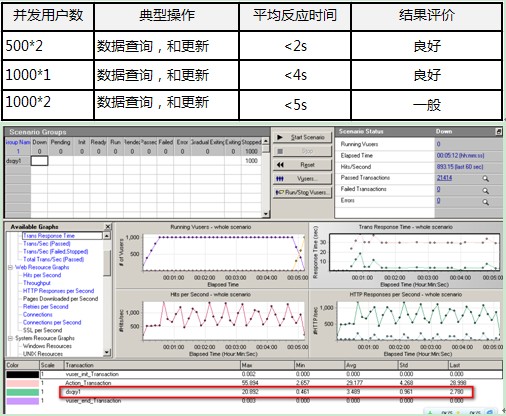Collapse the Web Resource Graphs tree node
This screenshot has height=416, width=506.
(x=10, y=267)
